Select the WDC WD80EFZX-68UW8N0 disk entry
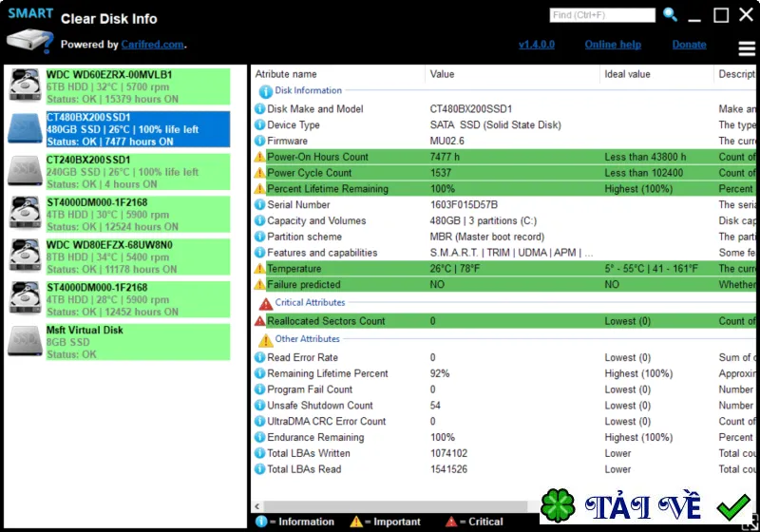 pos(138,256)
